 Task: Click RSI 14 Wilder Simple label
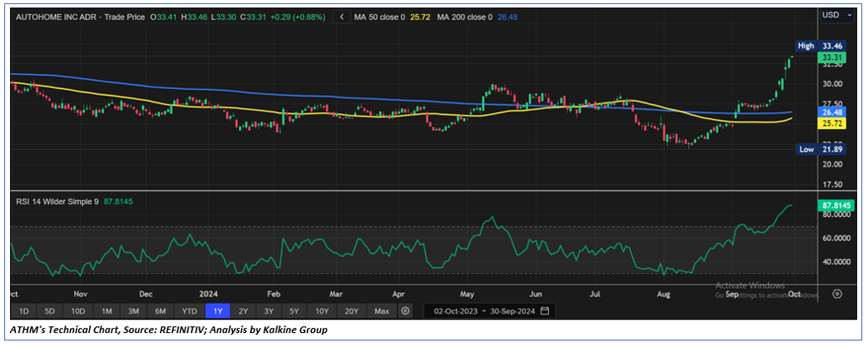point(57,202)
